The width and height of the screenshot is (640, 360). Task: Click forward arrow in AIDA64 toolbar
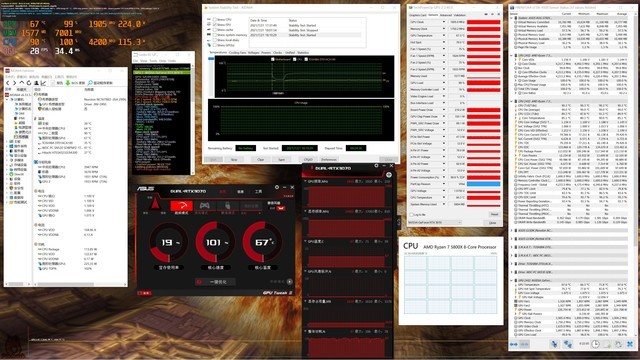[15, 83]
